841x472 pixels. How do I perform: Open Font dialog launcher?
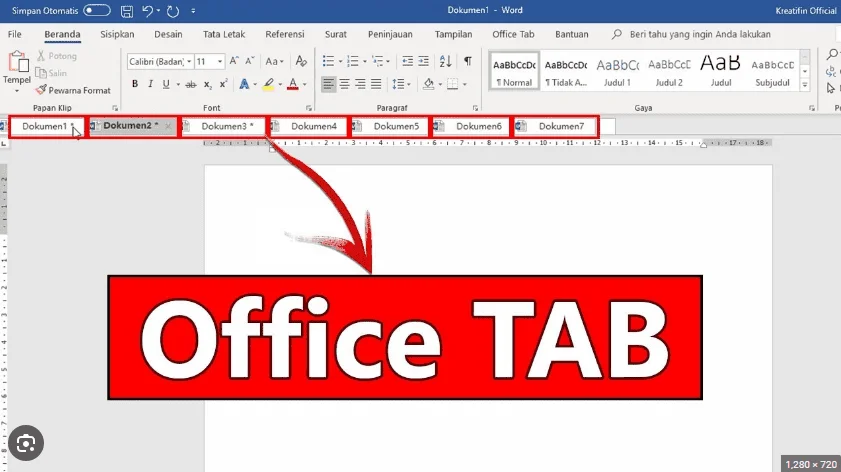(309, 108)
